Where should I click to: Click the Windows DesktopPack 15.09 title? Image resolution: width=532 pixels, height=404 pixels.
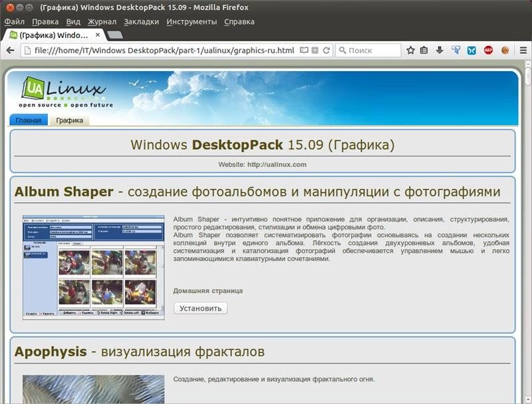click(262, 145)
